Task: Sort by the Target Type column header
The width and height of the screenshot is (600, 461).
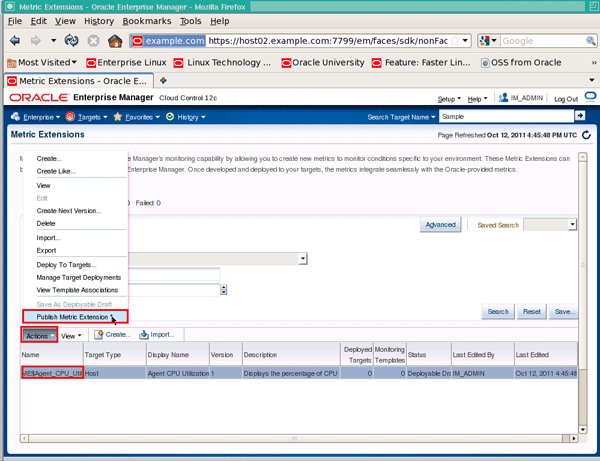Action: [114, 355]
